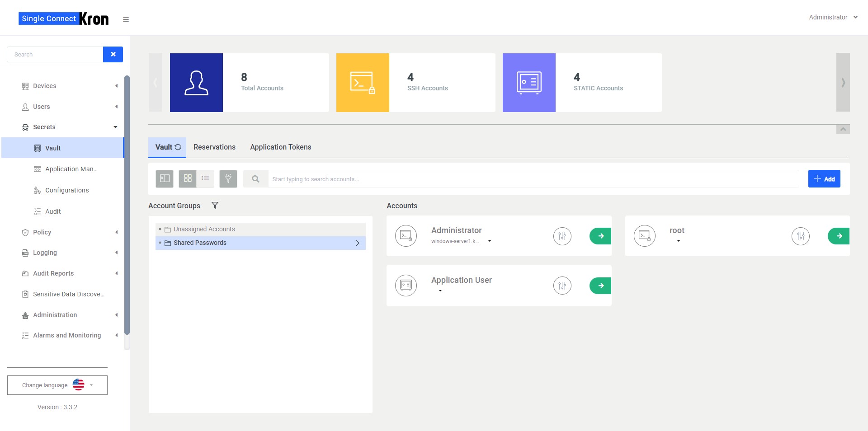Open the Change language dropdown
This screenshot has height=431, width=868.
[57, 385]
